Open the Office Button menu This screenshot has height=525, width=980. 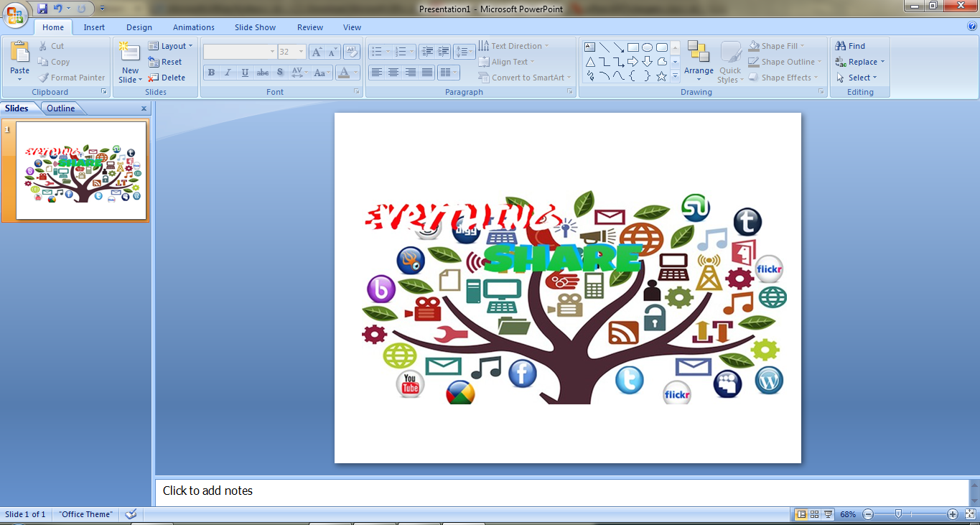click(14, 14)
